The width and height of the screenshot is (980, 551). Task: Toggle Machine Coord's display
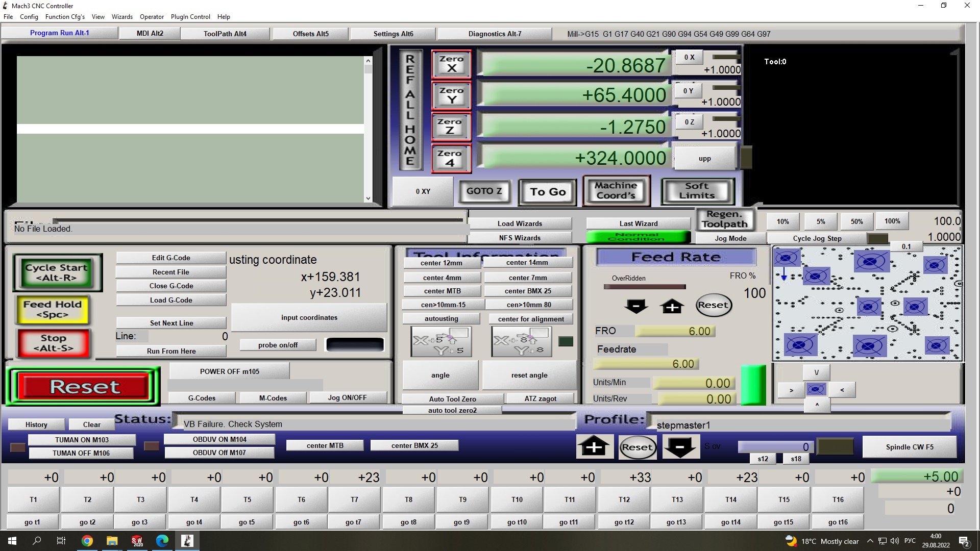point(616,191)
